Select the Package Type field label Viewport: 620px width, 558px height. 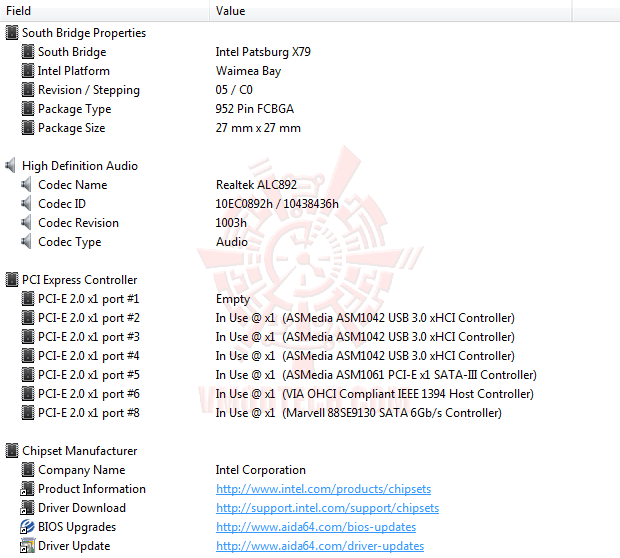click(x=75, y=109)
